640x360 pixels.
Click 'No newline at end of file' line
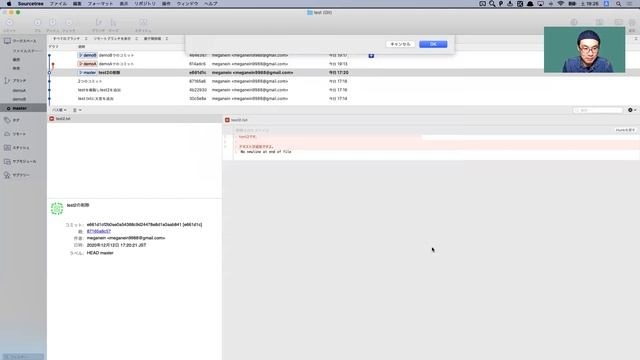pos(266,152)
